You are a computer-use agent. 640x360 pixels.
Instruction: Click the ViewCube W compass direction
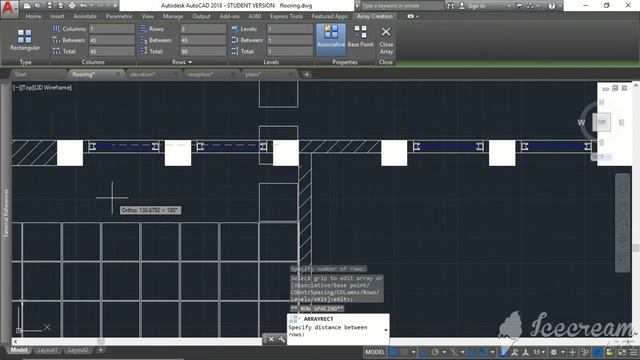click(581, 122)
